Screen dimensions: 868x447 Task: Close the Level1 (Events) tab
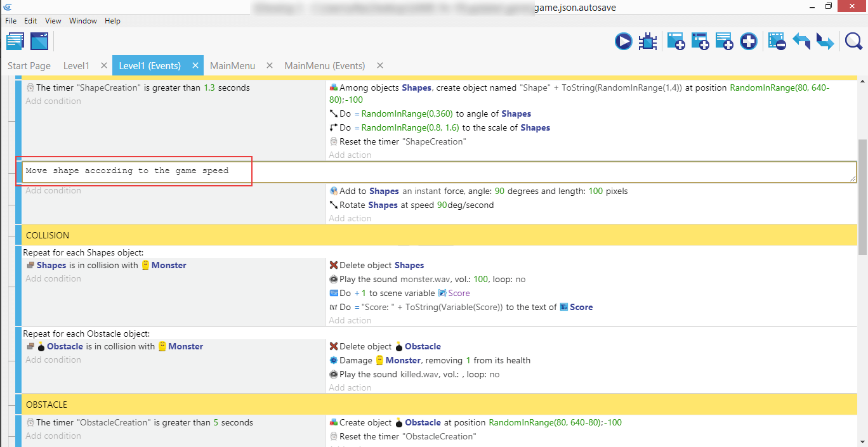195,66
